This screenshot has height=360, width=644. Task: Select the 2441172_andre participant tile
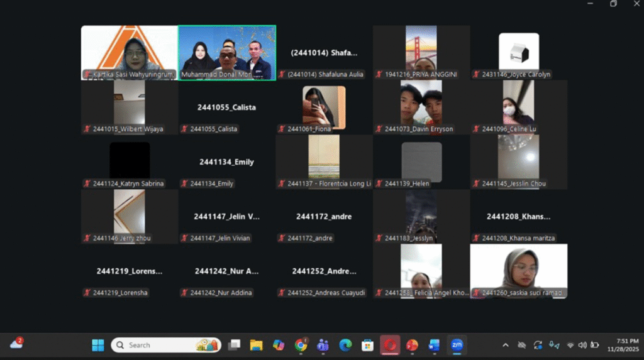(324, 216)
